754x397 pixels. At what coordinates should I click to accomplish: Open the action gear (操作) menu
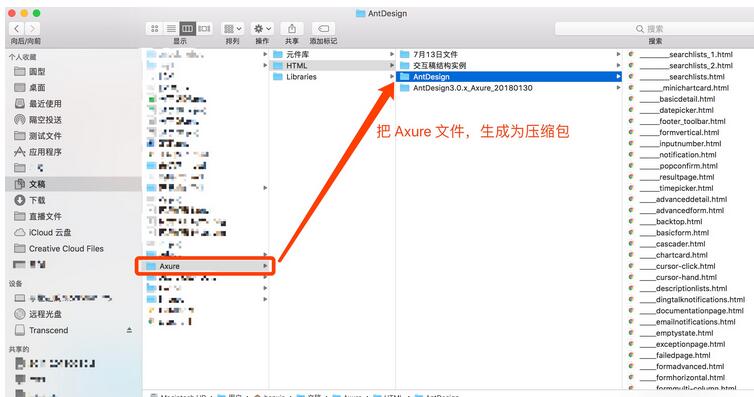(x=262, y=29)
